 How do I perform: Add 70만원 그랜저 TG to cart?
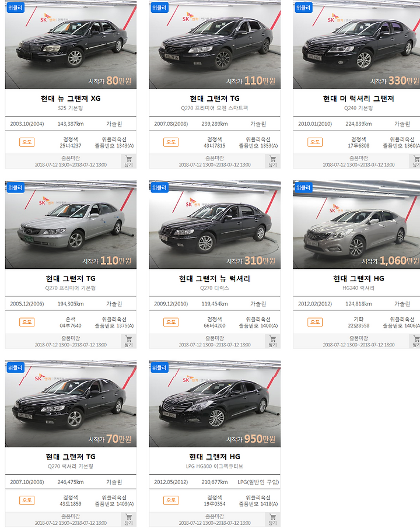click(128, 519)
